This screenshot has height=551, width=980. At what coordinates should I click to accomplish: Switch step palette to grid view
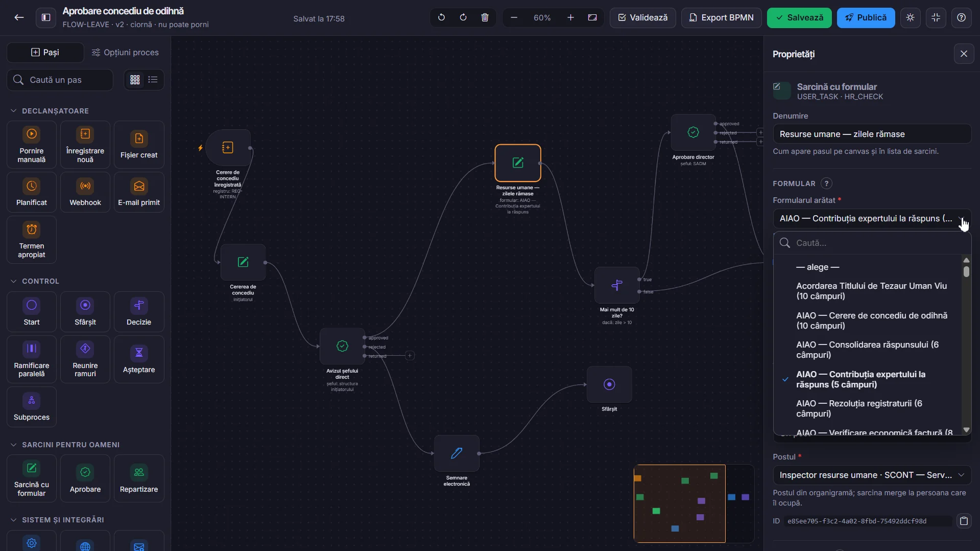point(135,80)
